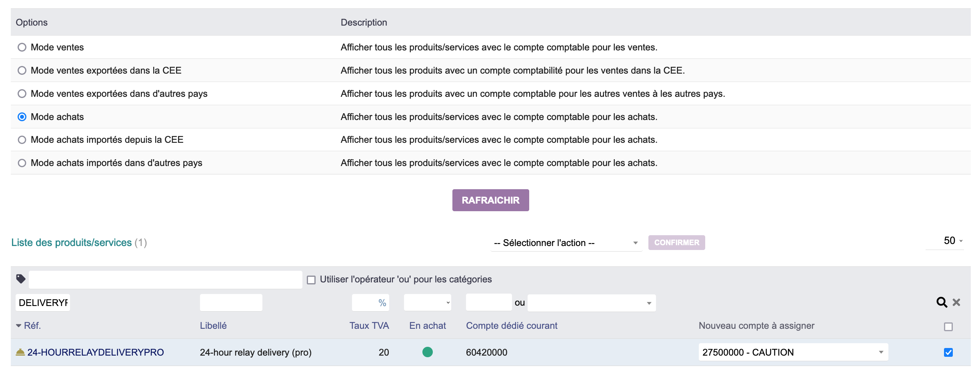Click the search magnifier to run the filter
Image resolution: width=980 pixels, height=380 pixels.
pos(941,302)
